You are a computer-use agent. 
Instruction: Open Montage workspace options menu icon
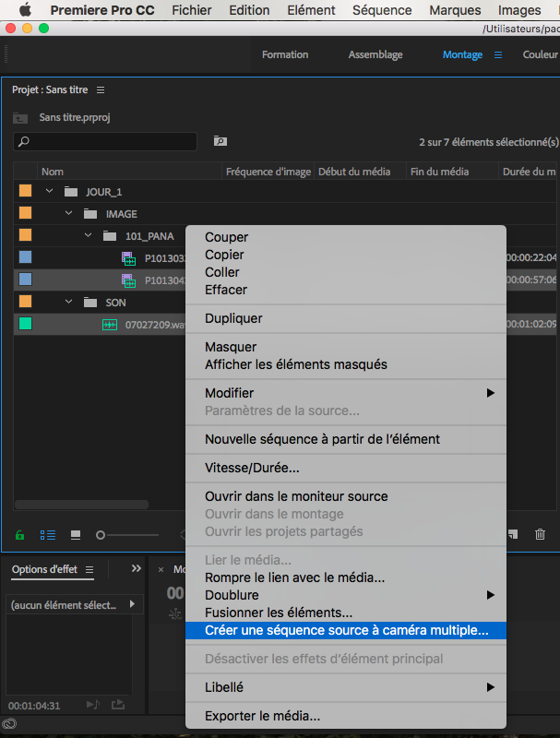pyautogui.click(x=498, y=55)
